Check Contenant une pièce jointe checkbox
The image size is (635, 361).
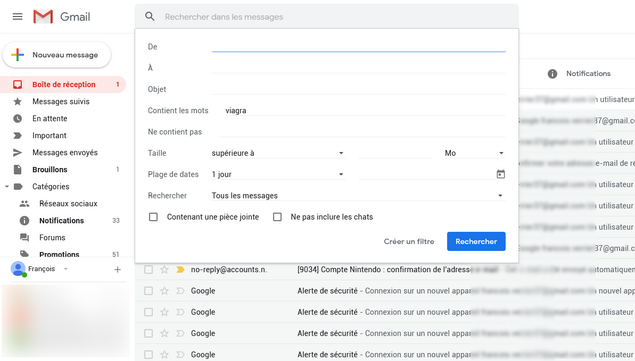tap(153, 217)
